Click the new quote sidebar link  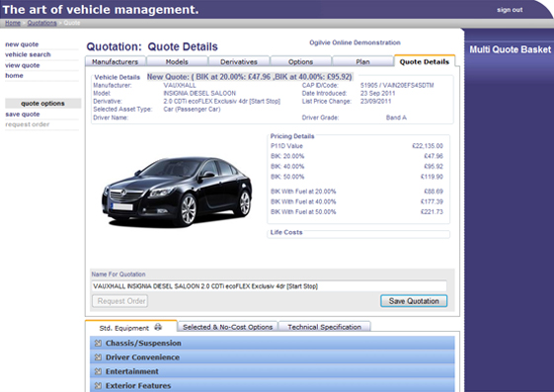tap(22, 44)
